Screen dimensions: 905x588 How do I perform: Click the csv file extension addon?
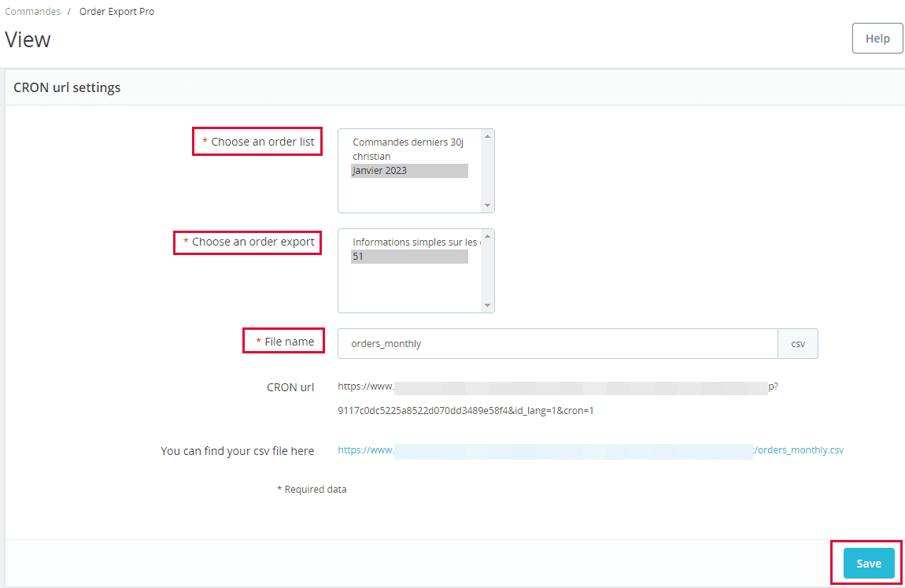tap(798, 344)
